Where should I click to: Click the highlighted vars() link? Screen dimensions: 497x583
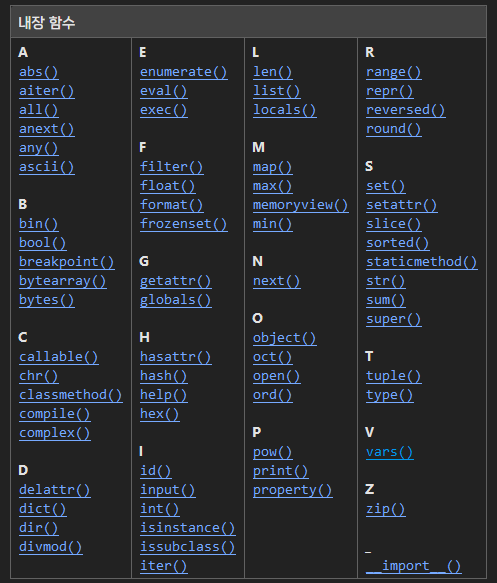[390, 452]
